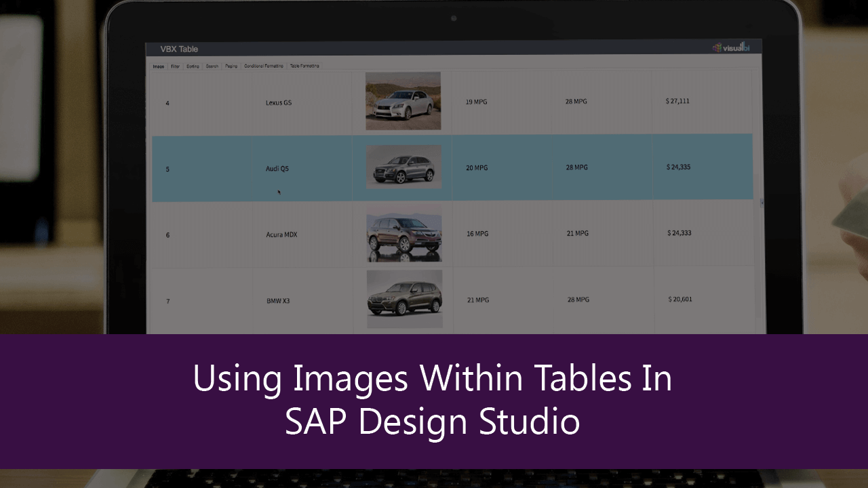Select the Search tab
Image resolution: width=868 pixels, height=488 pixels.
pyautogui.click(x=212, y=66)
